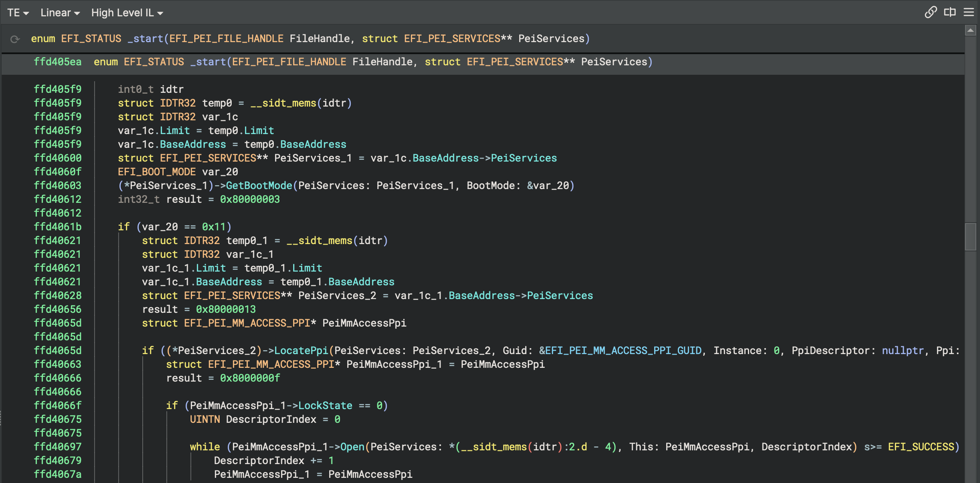Viewport: 980px width, 483px height.
Task: Click the LockState field reference
Action: coord(325,406)
